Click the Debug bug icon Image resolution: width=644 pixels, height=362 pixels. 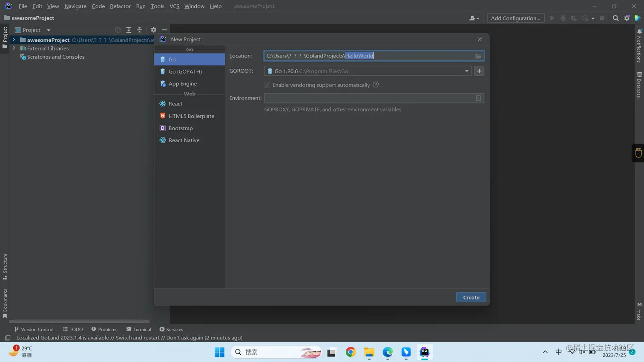[x=563, y=18]
